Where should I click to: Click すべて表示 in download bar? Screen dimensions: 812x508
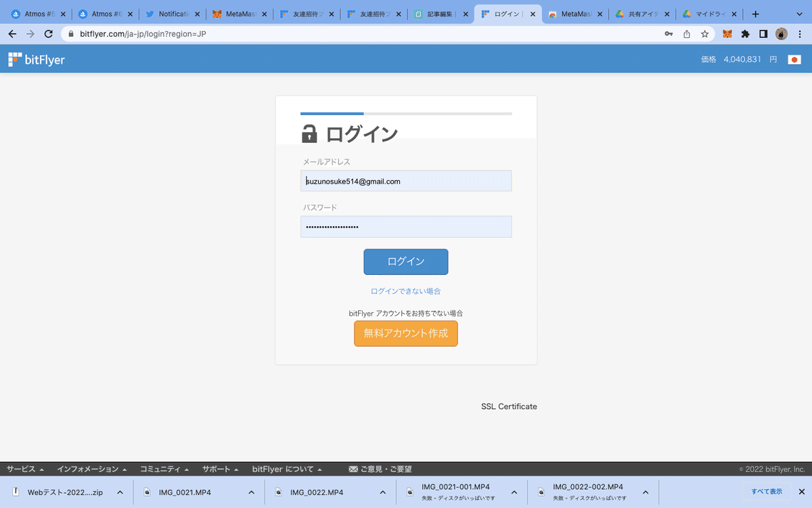tap(767, 492)
